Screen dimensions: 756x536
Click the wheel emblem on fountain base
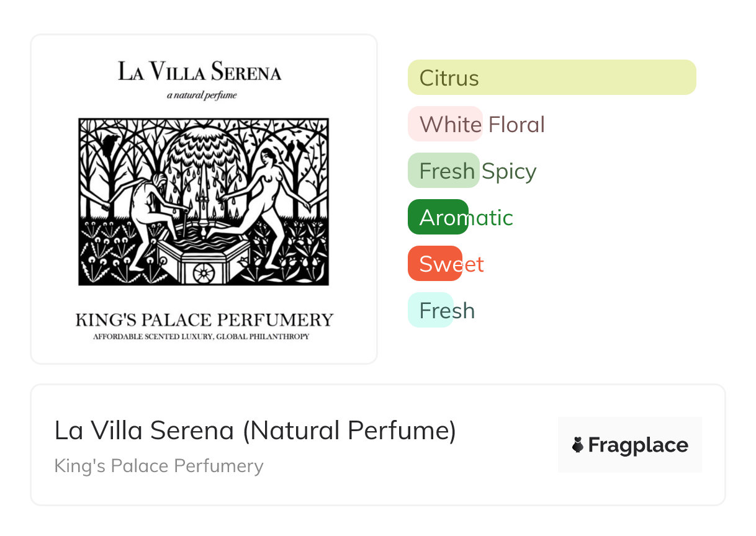(x=203, y=272)
